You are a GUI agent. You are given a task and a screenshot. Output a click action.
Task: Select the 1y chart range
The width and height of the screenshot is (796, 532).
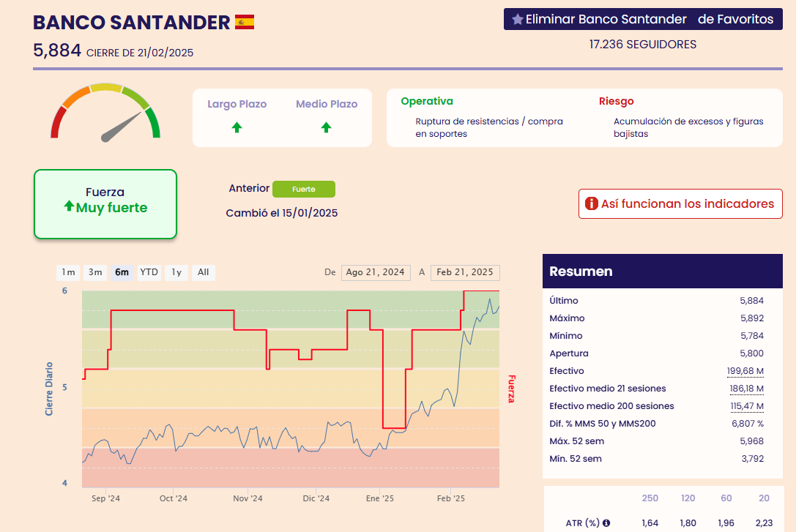pos(176,272)
